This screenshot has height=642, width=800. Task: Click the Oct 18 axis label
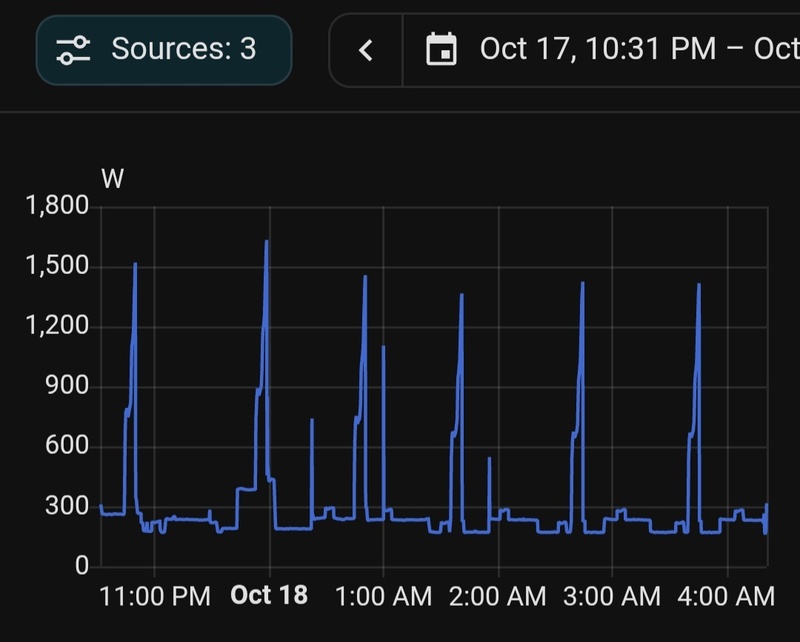pyautogui.click(x=269, y=595)
